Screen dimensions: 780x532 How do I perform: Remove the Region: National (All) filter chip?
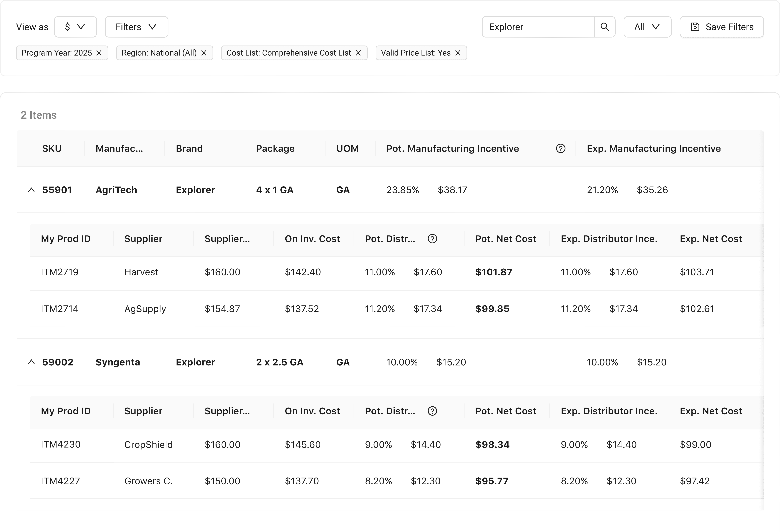click(x=204, y=53)
